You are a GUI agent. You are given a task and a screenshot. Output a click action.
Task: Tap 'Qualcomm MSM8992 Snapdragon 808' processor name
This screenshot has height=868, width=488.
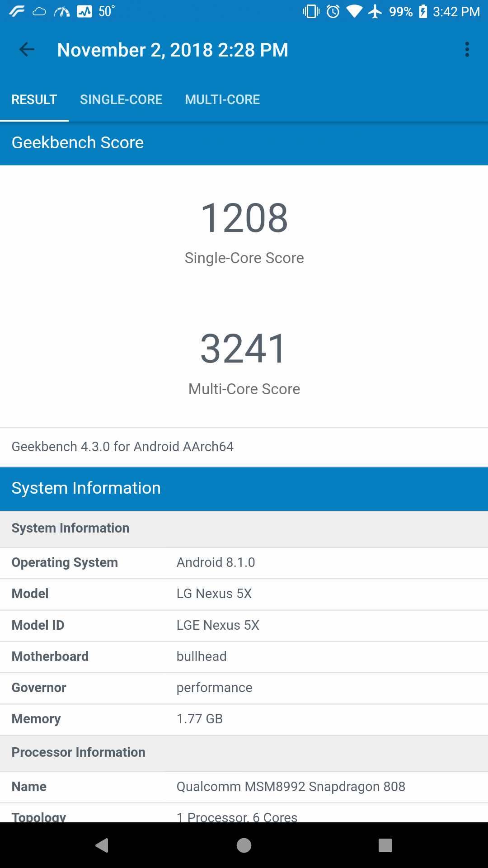tap(291, 787)
